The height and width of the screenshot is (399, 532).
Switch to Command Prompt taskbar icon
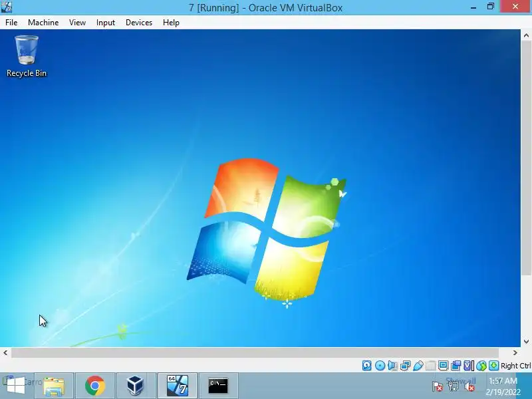click(218, 386)
